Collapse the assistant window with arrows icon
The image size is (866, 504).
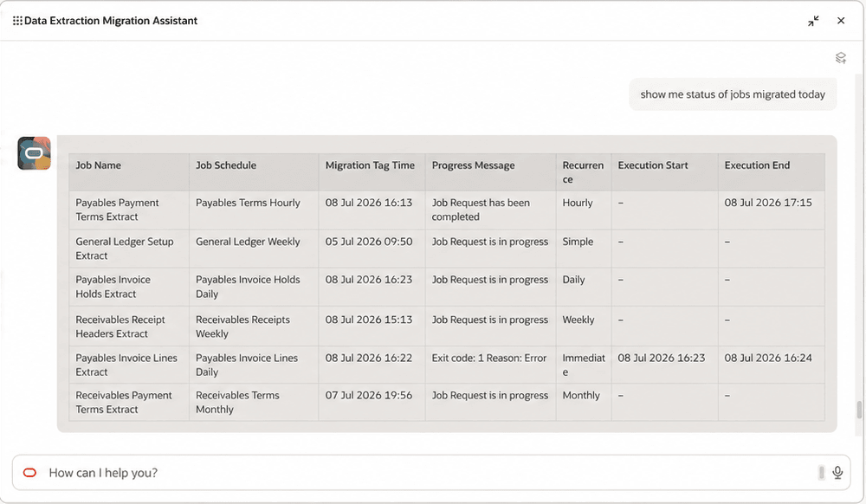tap(813, 21)
